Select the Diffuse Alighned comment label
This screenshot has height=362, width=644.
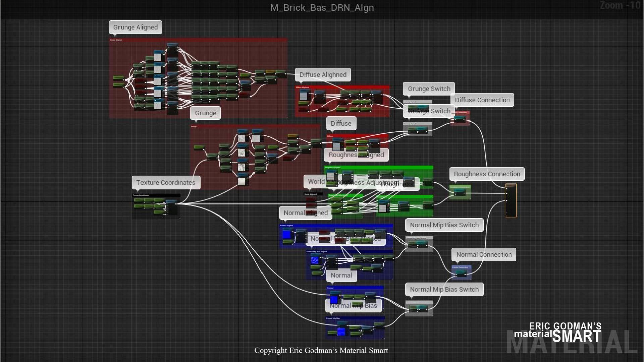tap(323, 75)
